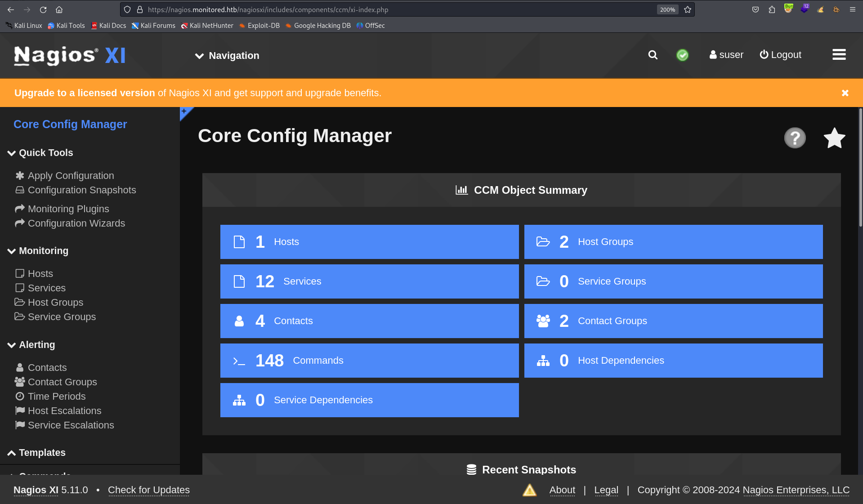
Task: Click the Burp proxy extension icon
Action: point(788,9)
